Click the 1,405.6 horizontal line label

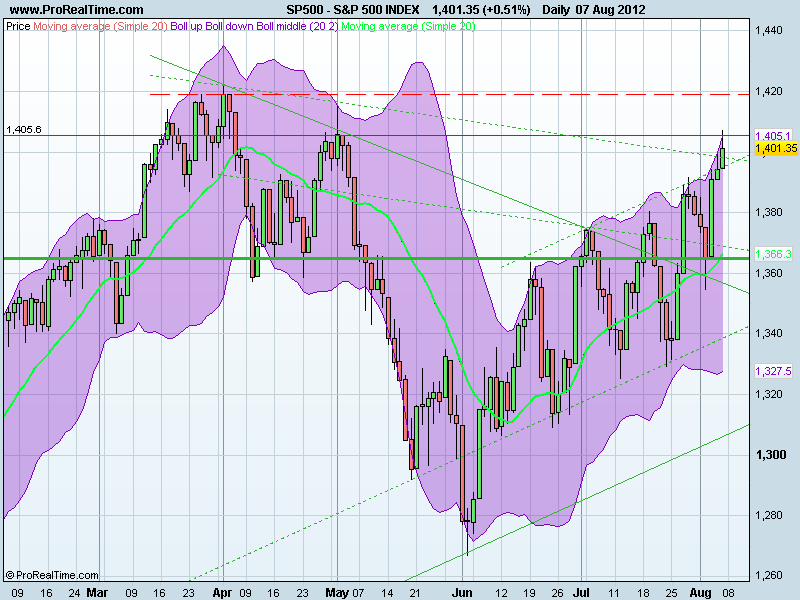(23, 130)
